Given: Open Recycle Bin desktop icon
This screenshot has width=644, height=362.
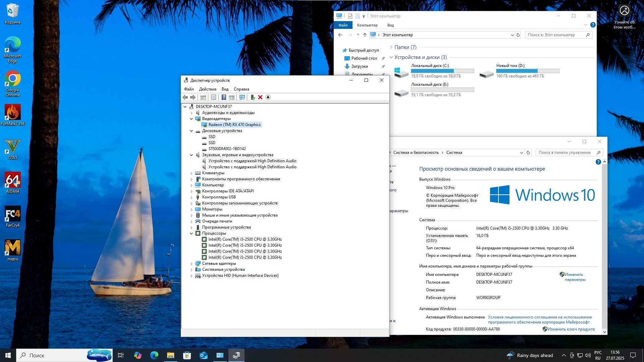Looking at the screenshot, I should point(13,14).
